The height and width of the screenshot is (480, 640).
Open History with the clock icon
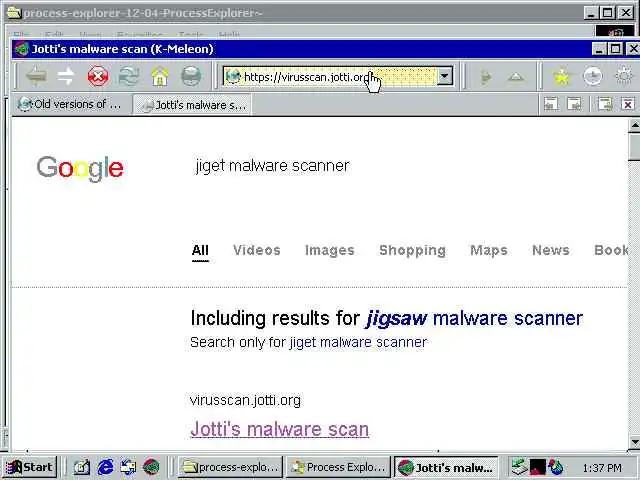point(593,76)
